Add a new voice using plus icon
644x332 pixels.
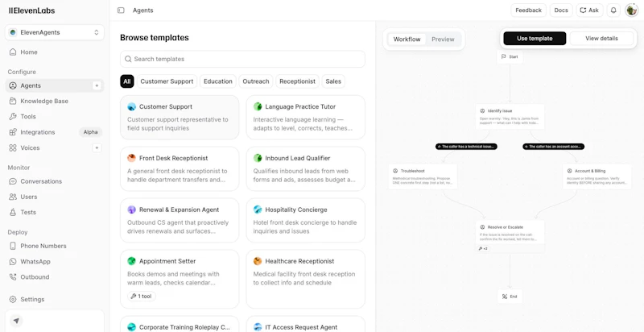pos(97,148)
